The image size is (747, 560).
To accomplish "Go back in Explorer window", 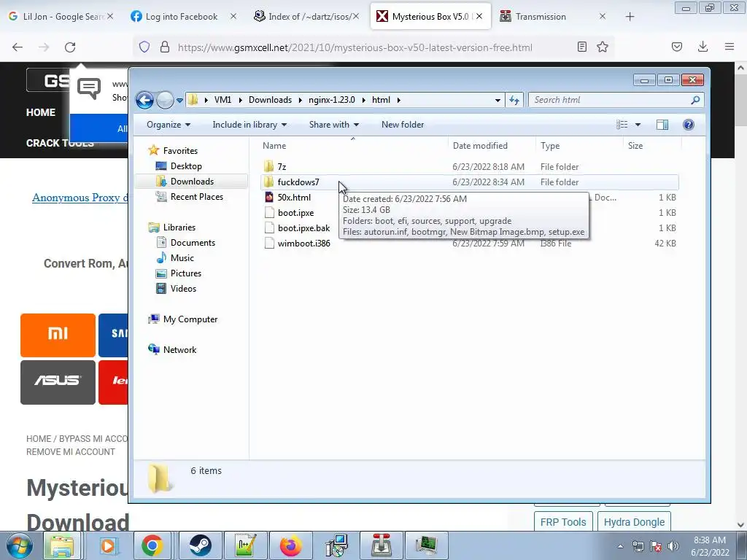I will click(x=145, y=100).
